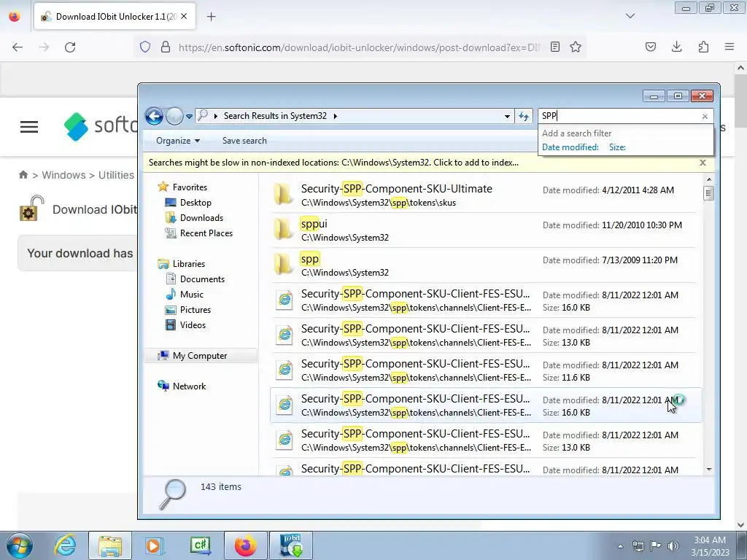Image resolution: width=747 pixels, height=560 pixels.
Task: Open Desktop in Favorites
Action: coord(196,203)
